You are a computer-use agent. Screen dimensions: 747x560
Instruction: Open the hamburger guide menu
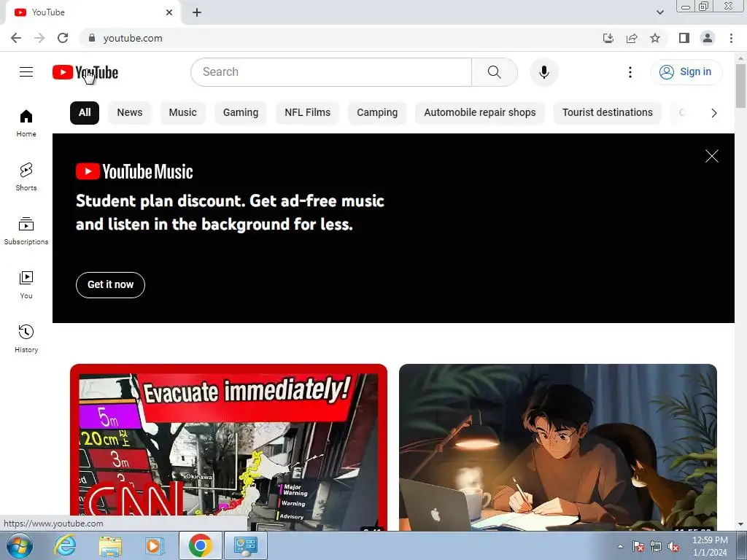point(26,72)
